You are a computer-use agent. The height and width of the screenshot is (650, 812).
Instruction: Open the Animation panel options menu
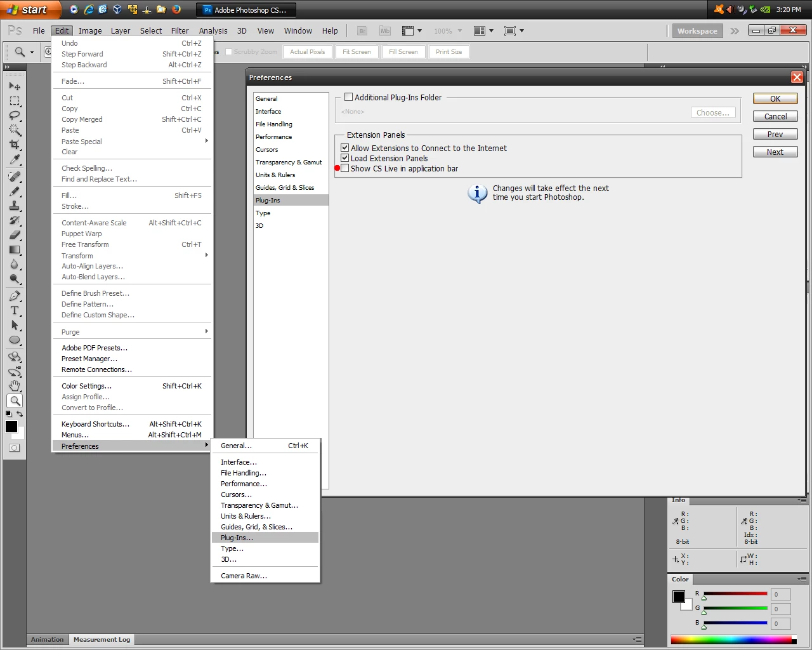click(637, 640)
